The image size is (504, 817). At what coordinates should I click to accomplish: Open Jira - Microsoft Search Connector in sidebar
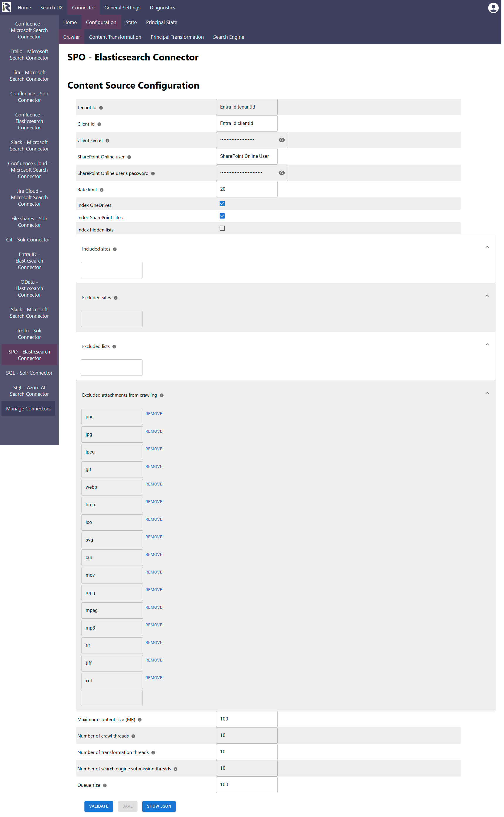pos(29,76)
